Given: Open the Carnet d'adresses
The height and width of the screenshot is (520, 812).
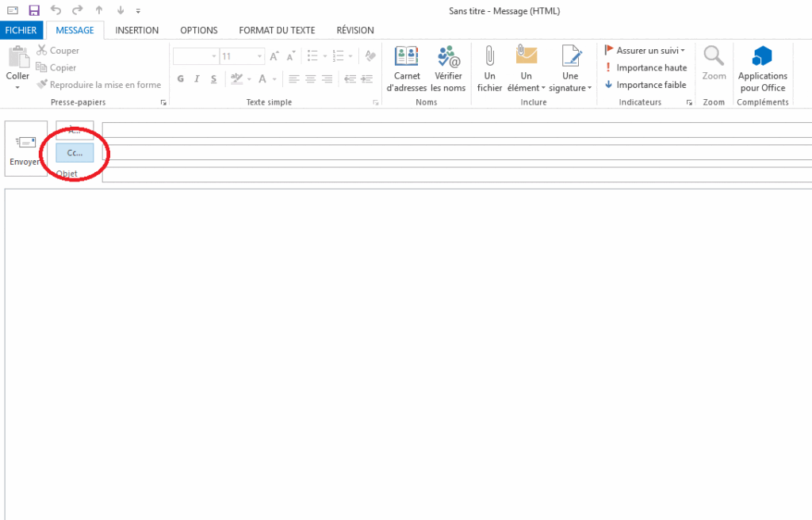Looking at the screenshot, I should (x=407, y=68).
